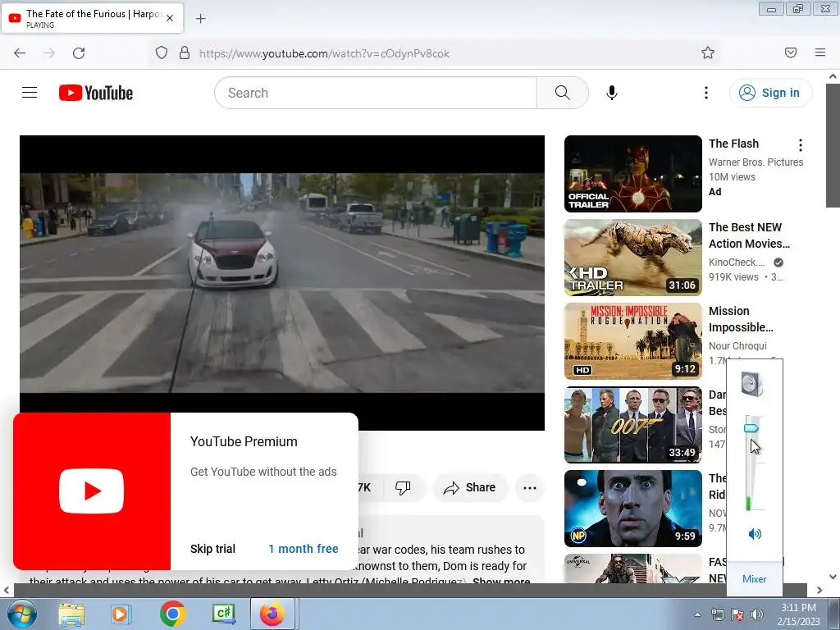Show hidden tray icons arrow
840x630 pixels.
tap(697, 614)
